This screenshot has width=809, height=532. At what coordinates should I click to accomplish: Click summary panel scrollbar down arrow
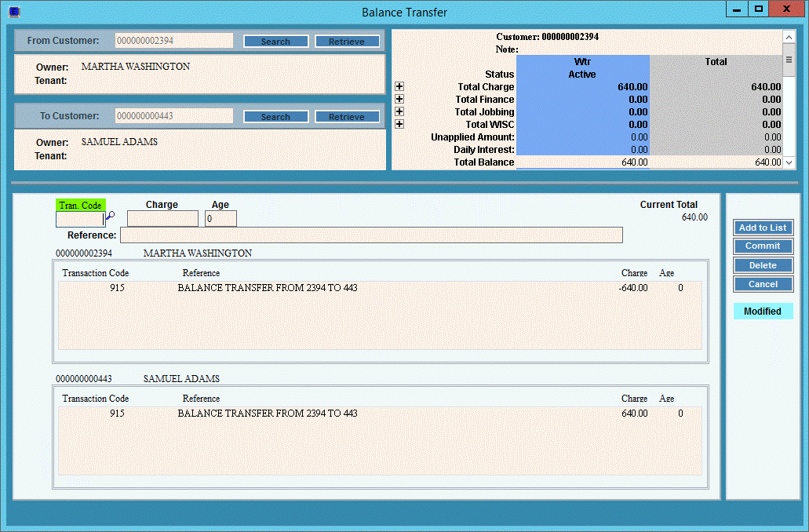click(789, 162)
